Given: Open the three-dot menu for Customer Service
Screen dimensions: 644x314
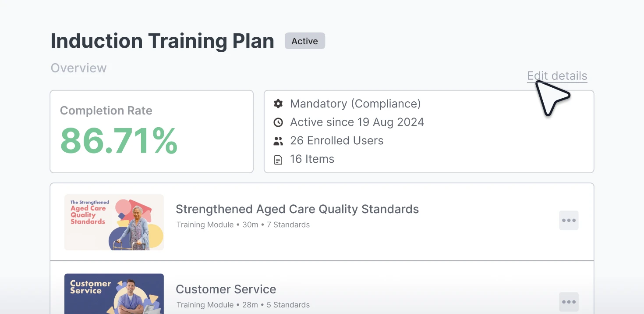Looking at the screenshot, I should tap(569, 302).
